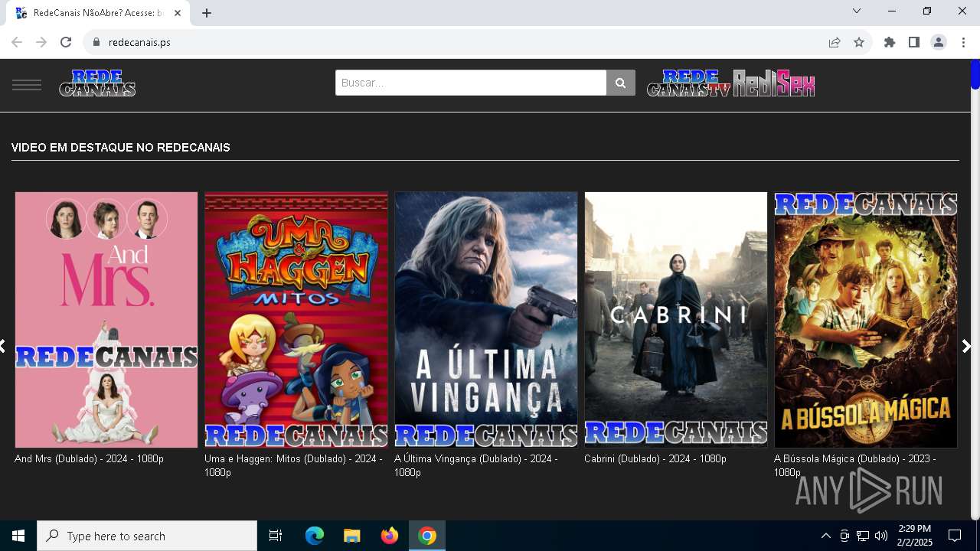
Task: Click 'Cabrini (Dublado) - 2024 - 1080p' title
Action: (655, 458)
